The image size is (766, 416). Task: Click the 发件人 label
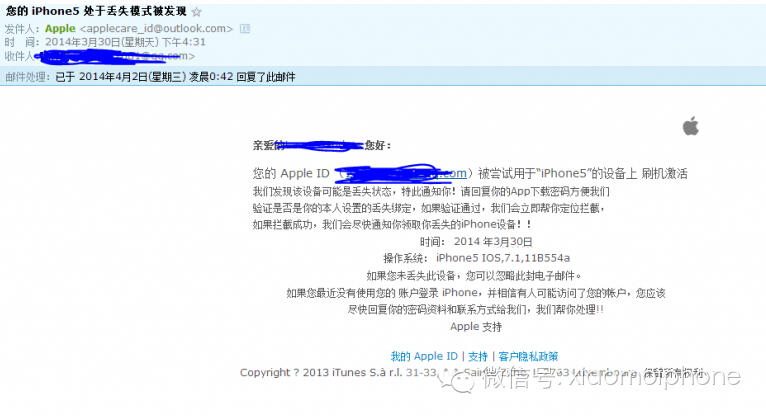pyautogui.click(x=22, y=29)
